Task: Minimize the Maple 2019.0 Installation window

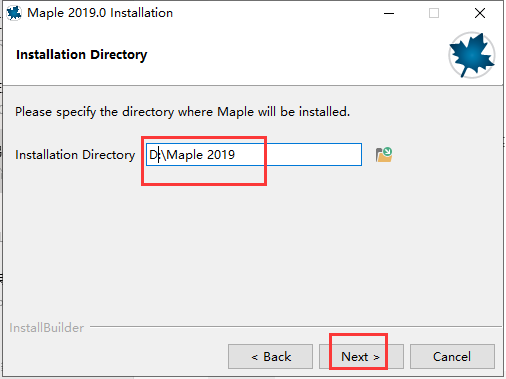Action: point(389,13)
